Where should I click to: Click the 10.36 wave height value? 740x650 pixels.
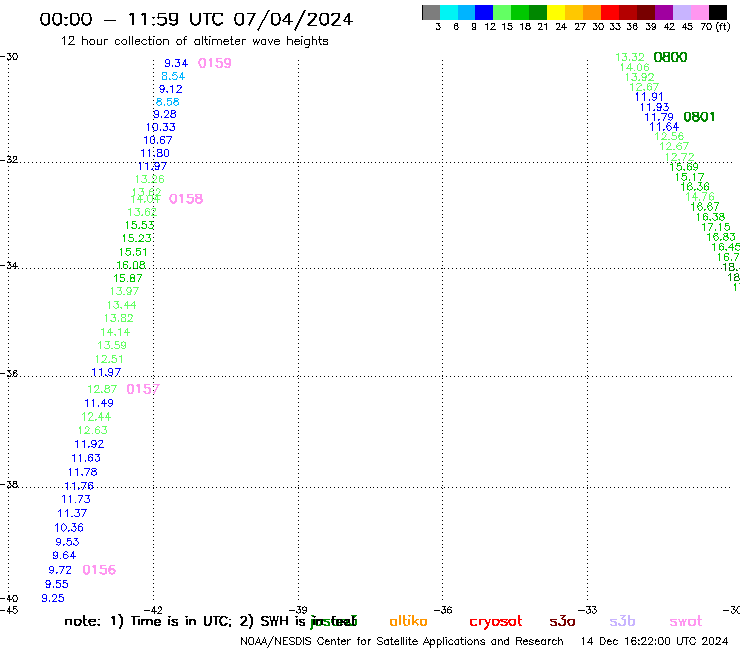click(x=69, y=528)
